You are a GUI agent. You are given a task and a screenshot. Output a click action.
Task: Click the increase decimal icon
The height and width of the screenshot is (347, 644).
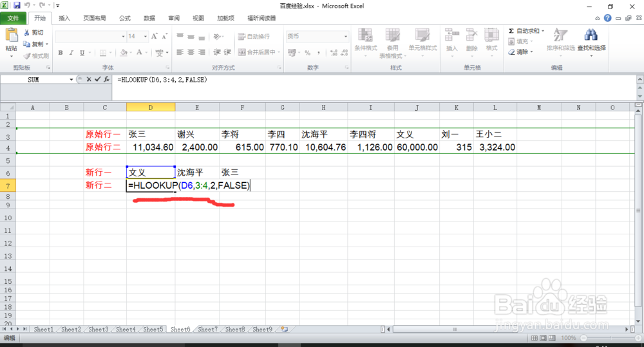click(x=334, y=53)
